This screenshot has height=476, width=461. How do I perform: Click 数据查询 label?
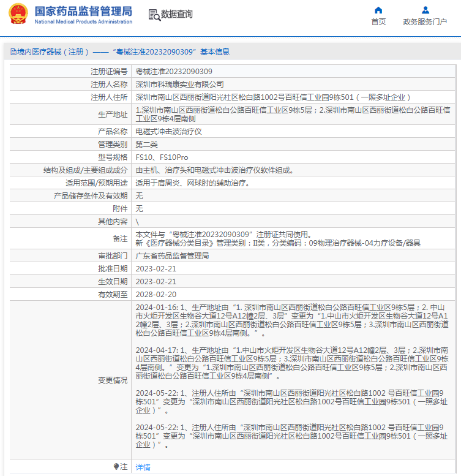176,14
